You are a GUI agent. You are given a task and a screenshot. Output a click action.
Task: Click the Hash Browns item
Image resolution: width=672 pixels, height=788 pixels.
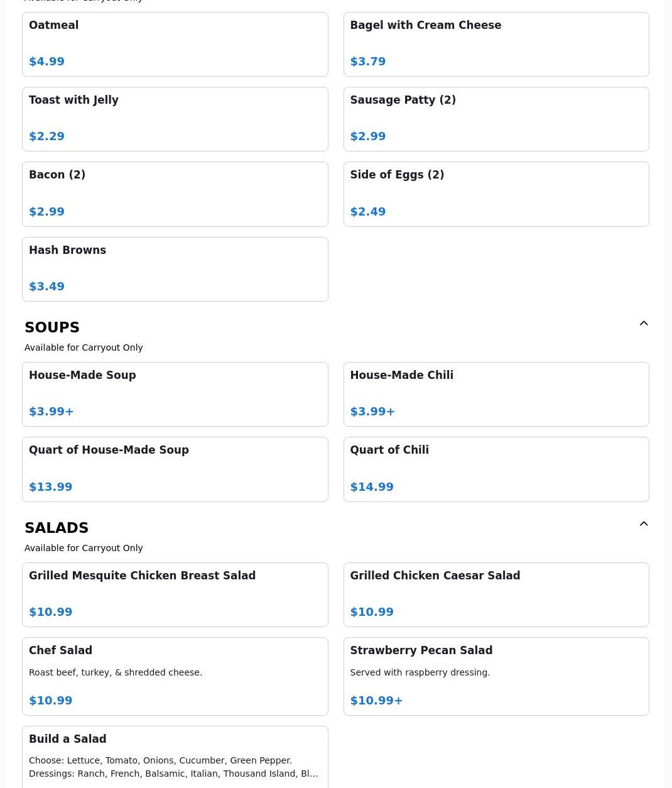click(175, 269)
